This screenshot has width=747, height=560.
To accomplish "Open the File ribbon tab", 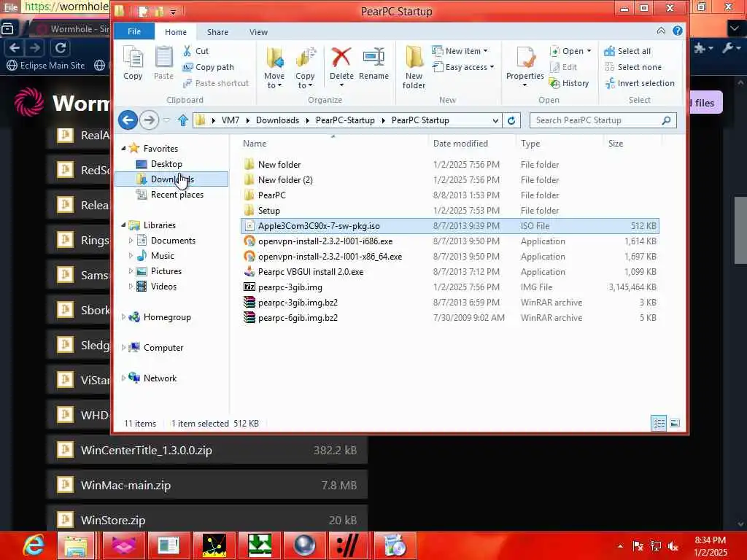I will 134,32.
